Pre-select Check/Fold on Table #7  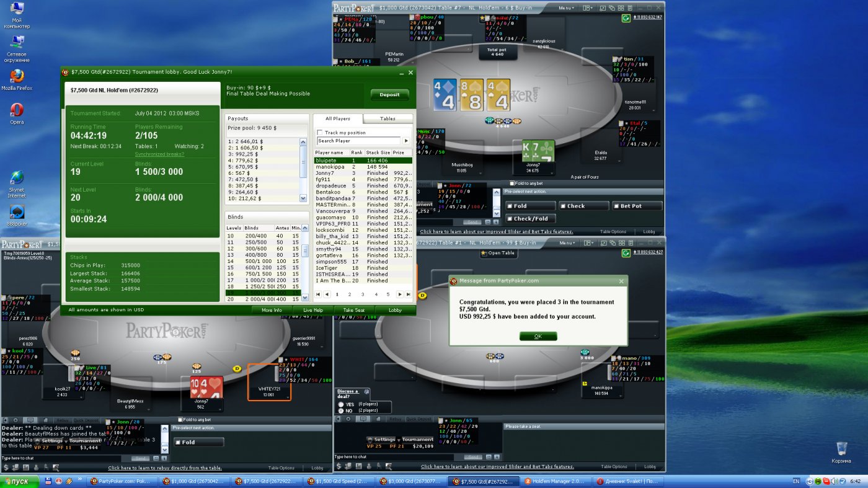pos(531,218)
